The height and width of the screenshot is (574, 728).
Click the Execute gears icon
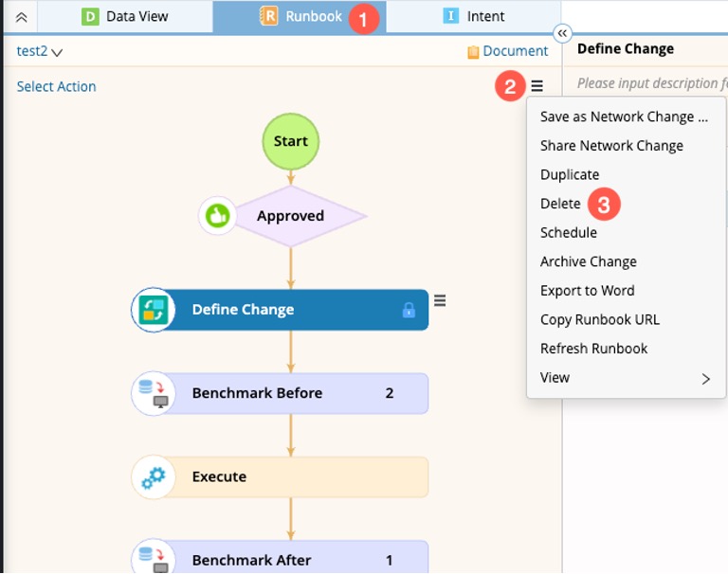coord(154,478)
